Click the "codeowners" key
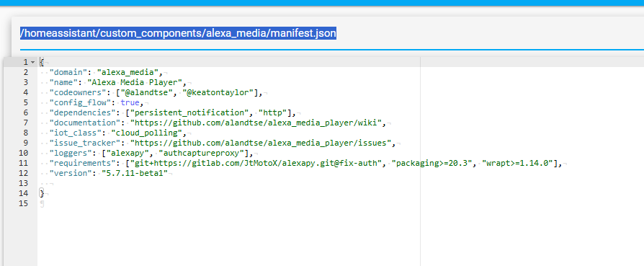Screen dimensions: 644x266 pyautogui.click(x=78, y=92)
